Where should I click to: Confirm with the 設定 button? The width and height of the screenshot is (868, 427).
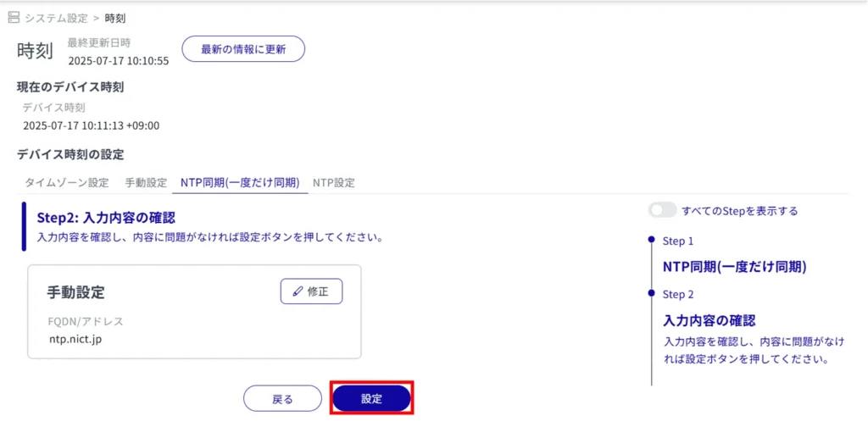[x=371, y=399]
